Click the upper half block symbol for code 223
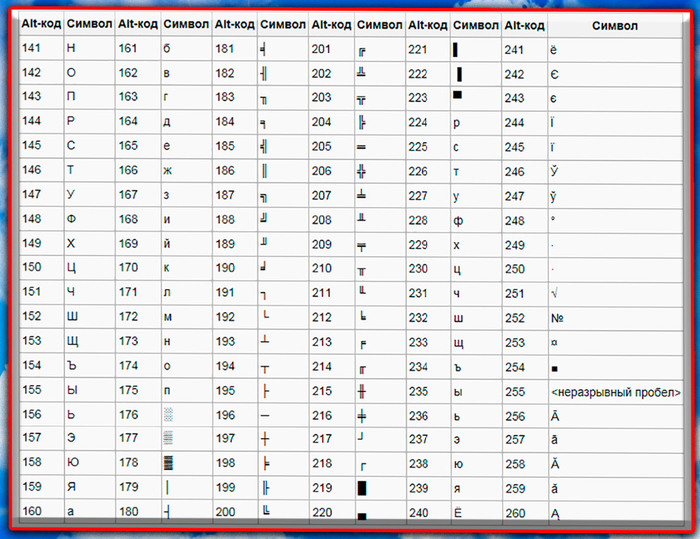 [457, 96]
